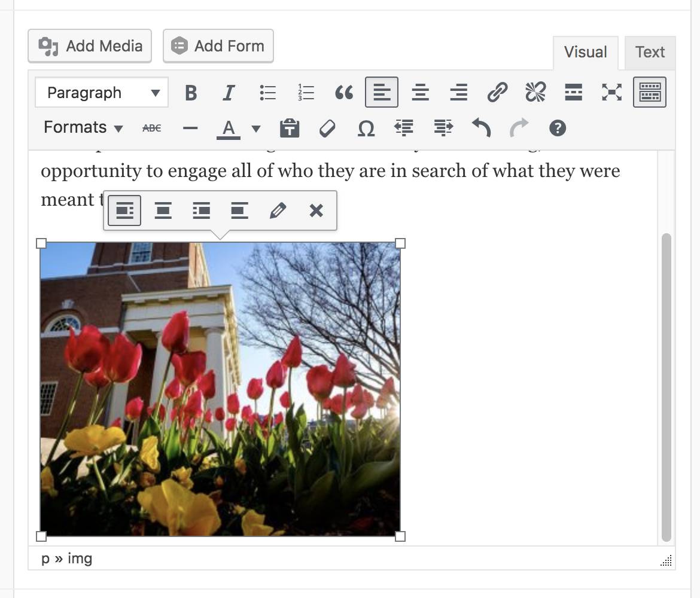Align image center in image toolbar

coord(163,210)
